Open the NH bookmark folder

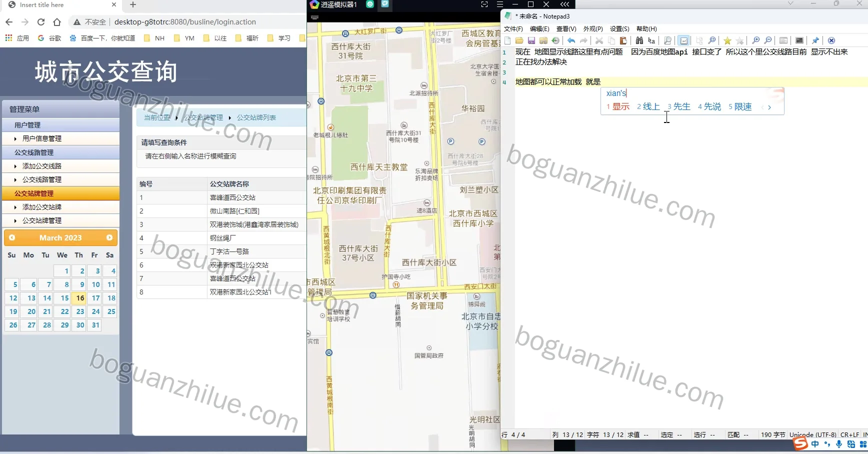point(154,38)
